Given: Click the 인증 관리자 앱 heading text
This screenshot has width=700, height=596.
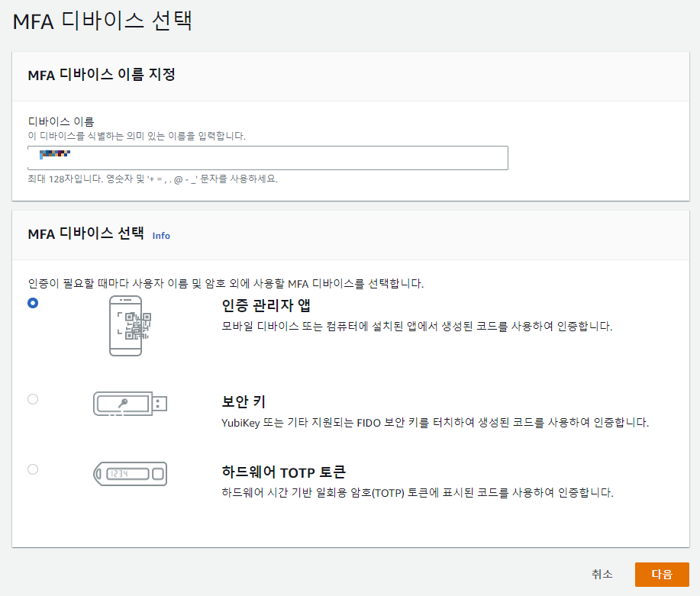Looking at the screenshot, I should (266, 305).
